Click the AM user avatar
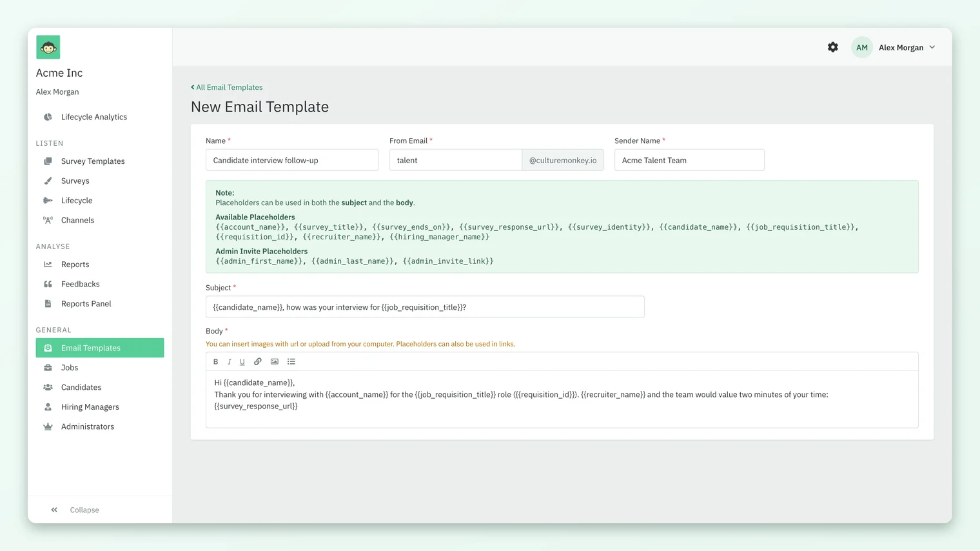 [x=862, y=47]
